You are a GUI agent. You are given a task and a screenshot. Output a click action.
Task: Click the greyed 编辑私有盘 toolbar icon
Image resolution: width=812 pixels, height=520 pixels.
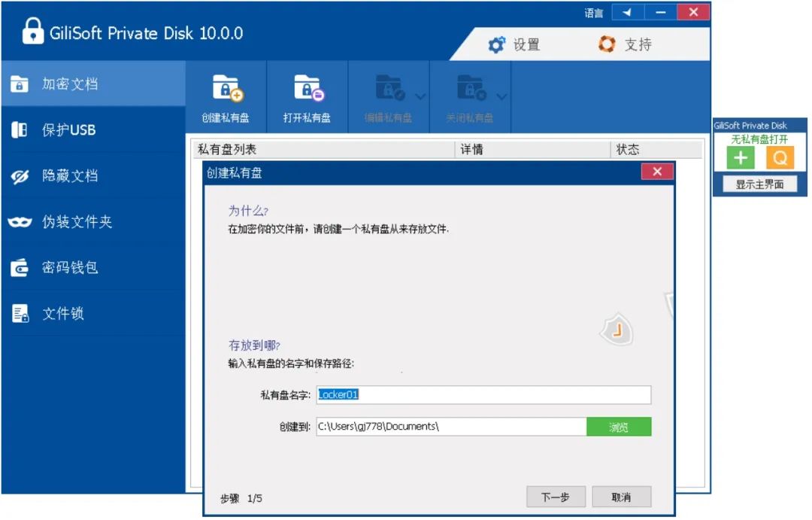pyautogui.click(x=389, y=97)
